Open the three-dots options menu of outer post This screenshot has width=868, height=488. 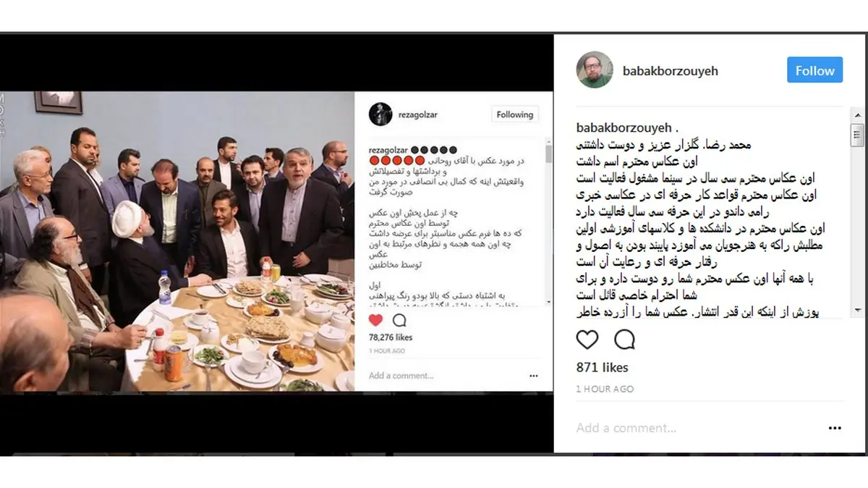(835, 428)
